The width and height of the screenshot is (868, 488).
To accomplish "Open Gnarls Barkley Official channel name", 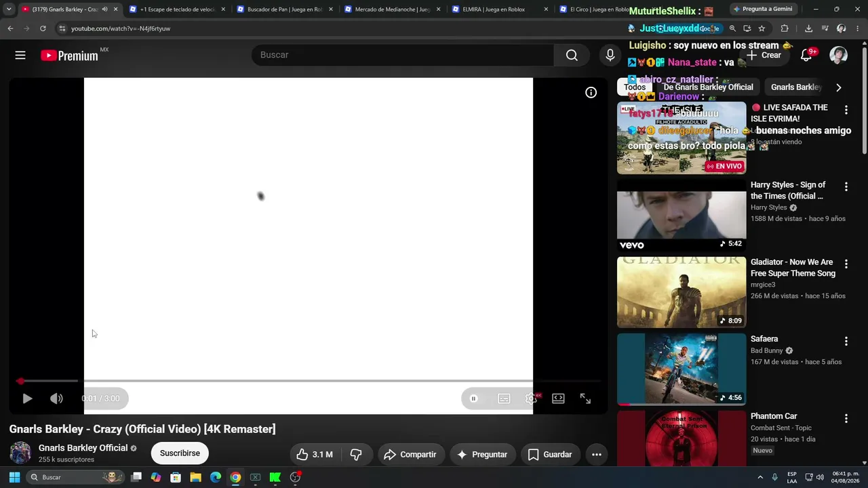I will pos(83,448).
